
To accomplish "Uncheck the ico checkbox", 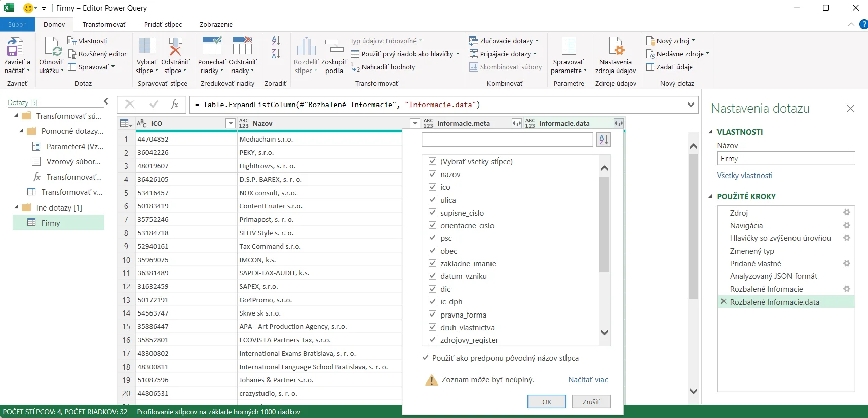I will click(432, 187).
